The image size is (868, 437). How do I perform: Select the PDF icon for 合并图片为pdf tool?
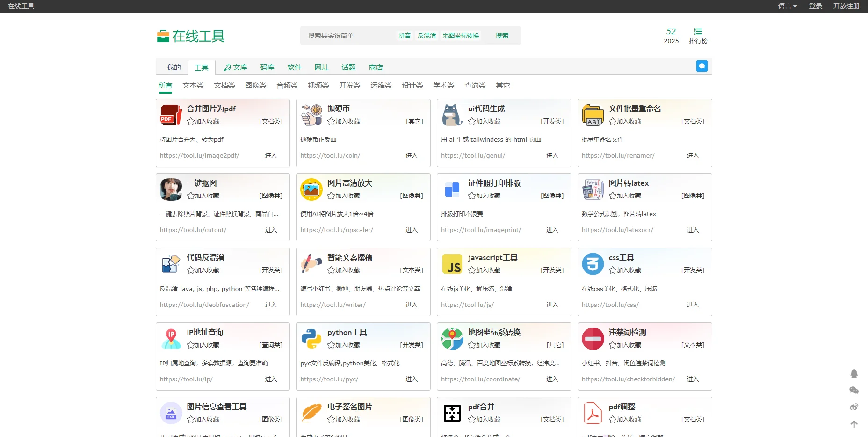170,115
